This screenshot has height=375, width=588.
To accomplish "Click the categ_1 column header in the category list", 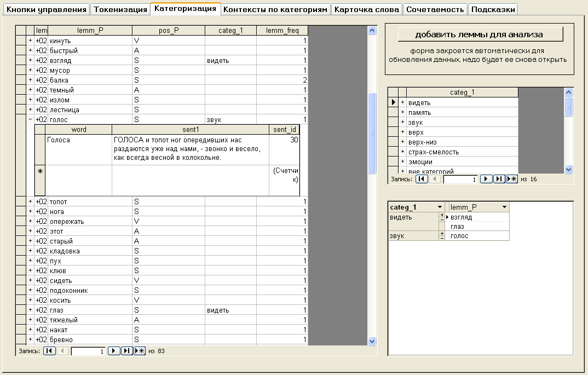I will coord(462,93).
